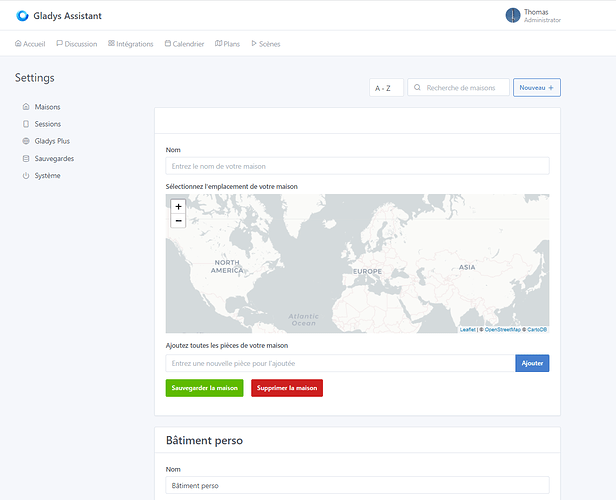Select Gladys Plus in the settings sidebar

tap(46, 141)
